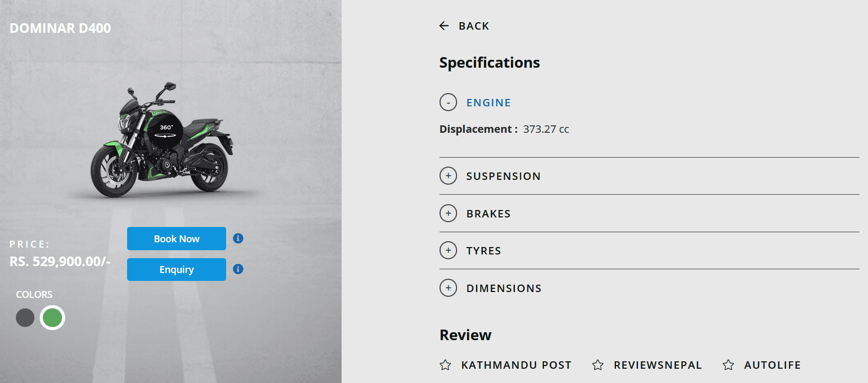
Task: Select the green color option
Action: tap(52, 318)
